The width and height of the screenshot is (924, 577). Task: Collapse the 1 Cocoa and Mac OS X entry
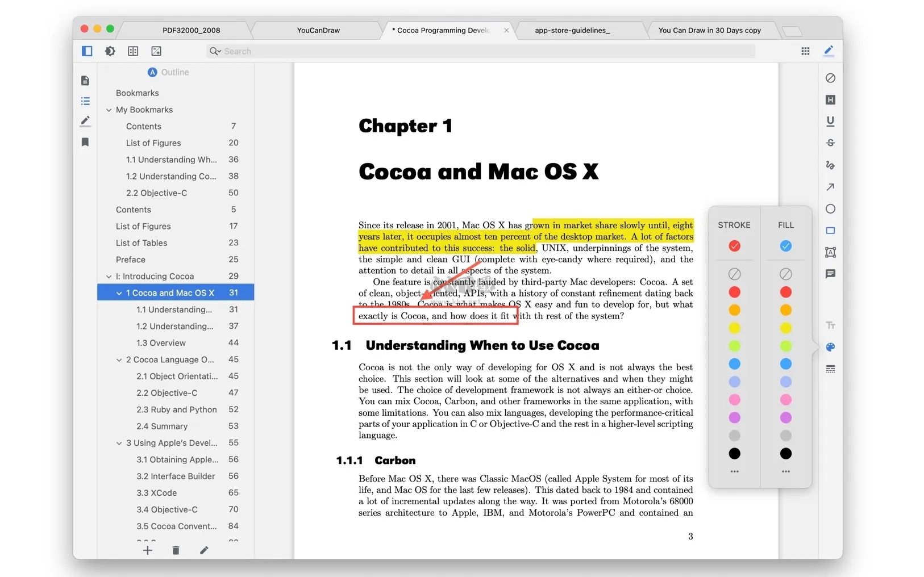point(119,292)
